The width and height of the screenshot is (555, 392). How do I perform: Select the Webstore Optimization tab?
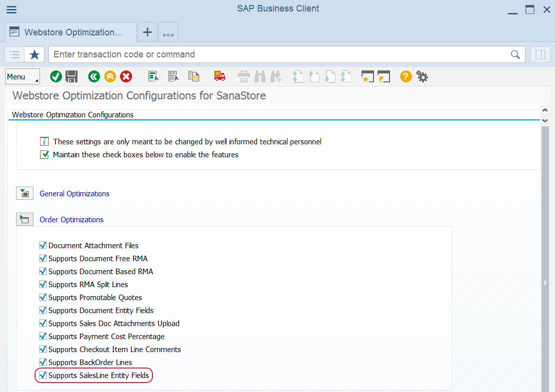coord(70,32)
